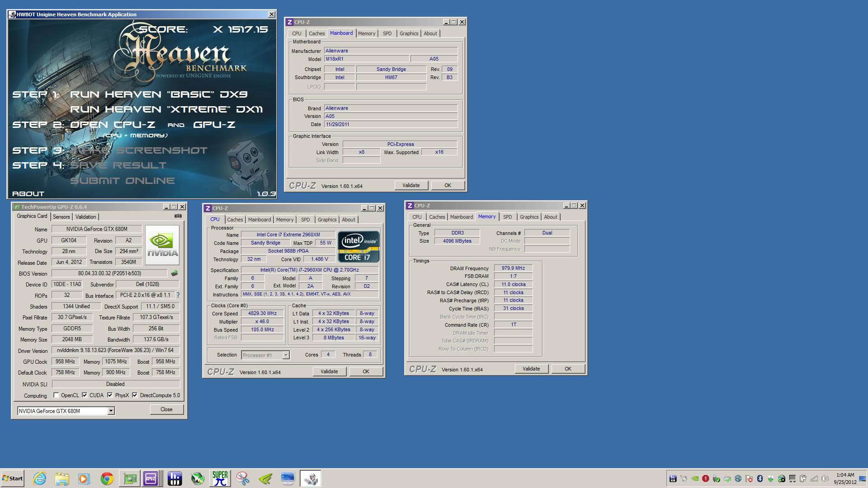The image size is (868, 488).
Task: Click the red number one tray icon
Action: (706, 479)
